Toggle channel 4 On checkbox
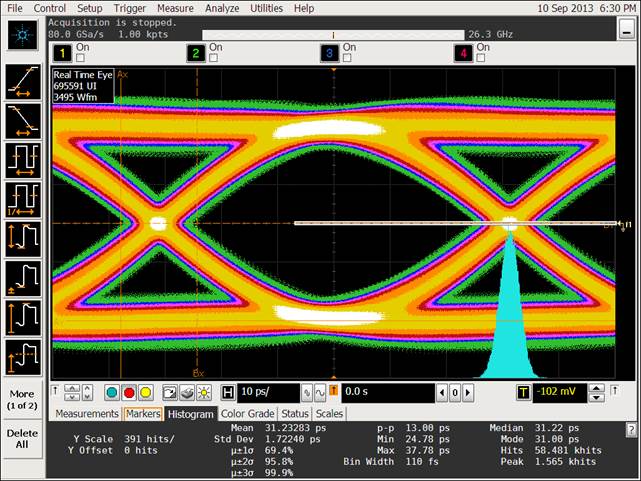Viewport: 641px width, 481px height. pyautogui.click(x=481, y=58)
